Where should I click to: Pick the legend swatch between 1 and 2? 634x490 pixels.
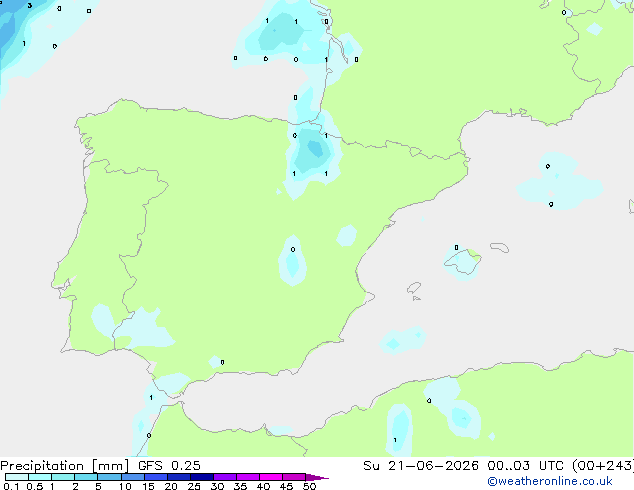click(x=63, y=477)
